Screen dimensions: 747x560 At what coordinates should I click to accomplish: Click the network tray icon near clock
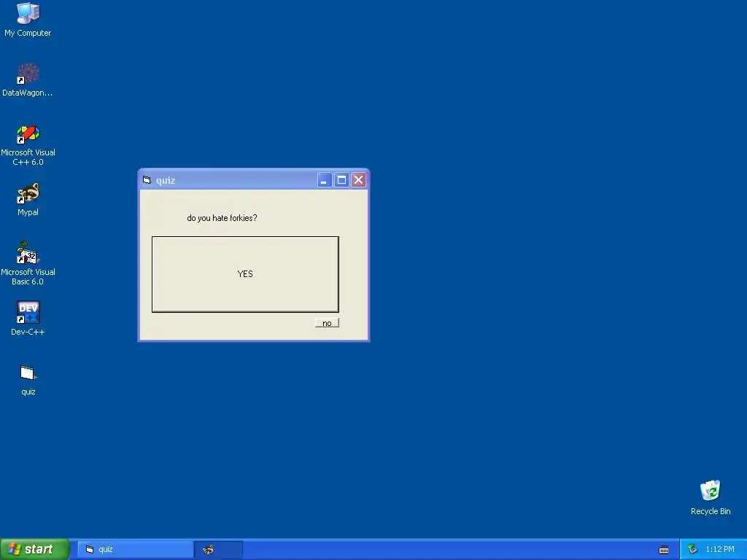(693, 550)
